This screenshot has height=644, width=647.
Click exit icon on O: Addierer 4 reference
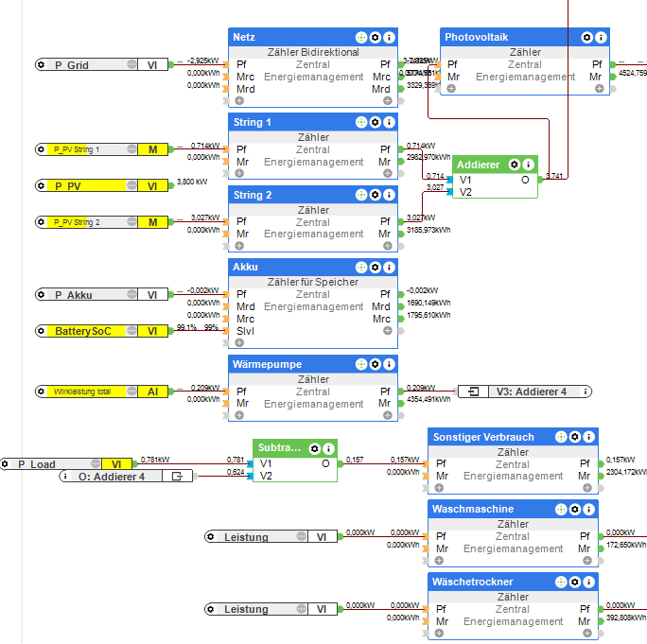point(177,476)
